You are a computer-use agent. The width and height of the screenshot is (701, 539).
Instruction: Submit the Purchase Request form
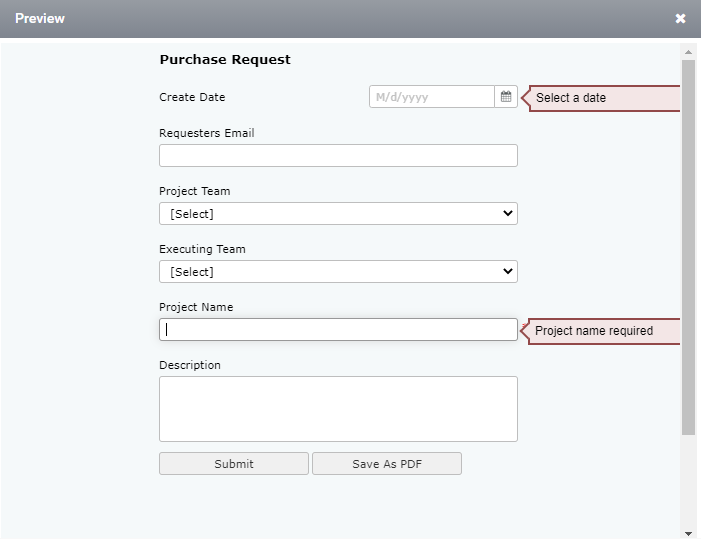tap(234, 463)
